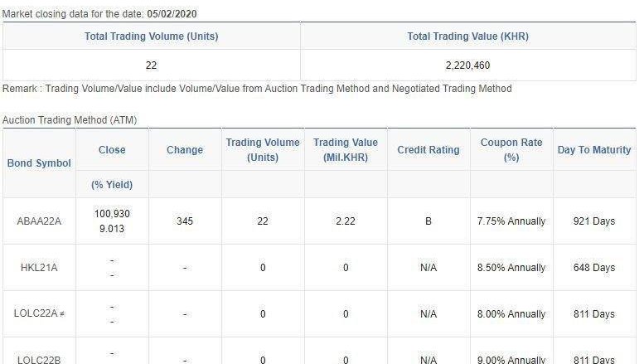The width and height of the screenshot is (644, 364).
Task: Select the HKL21A bond symbol
Action: (39, 268)
